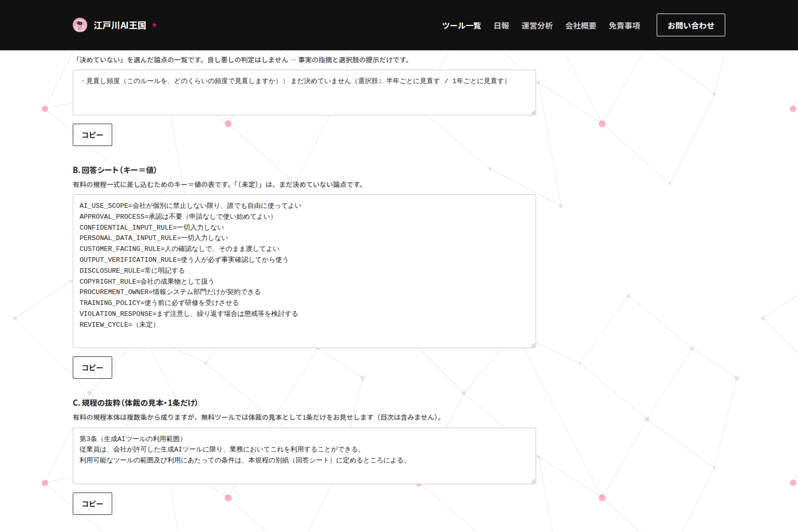
Task: Click the VIOLATION_RESPONSE line
Action: 189,314
